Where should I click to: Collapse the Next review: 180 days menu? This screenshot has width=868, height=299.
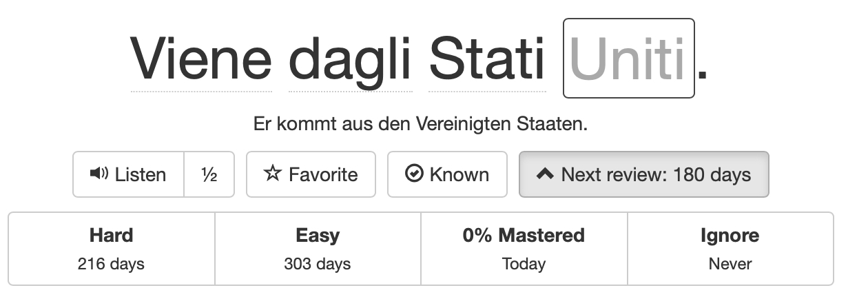(x=643, y=174)
